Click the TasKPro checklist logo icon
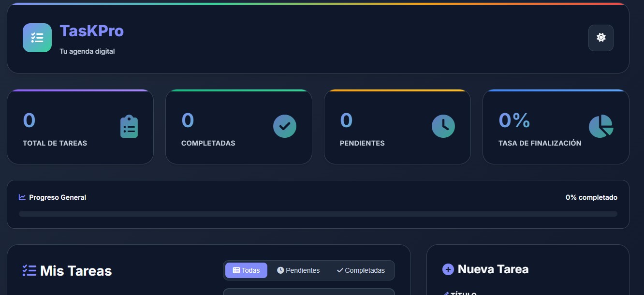 (x=37, y=38)
